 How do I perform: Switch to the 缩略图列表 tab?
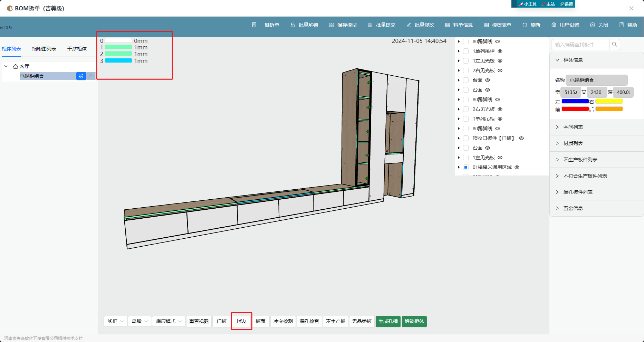(x=44, y=49)
